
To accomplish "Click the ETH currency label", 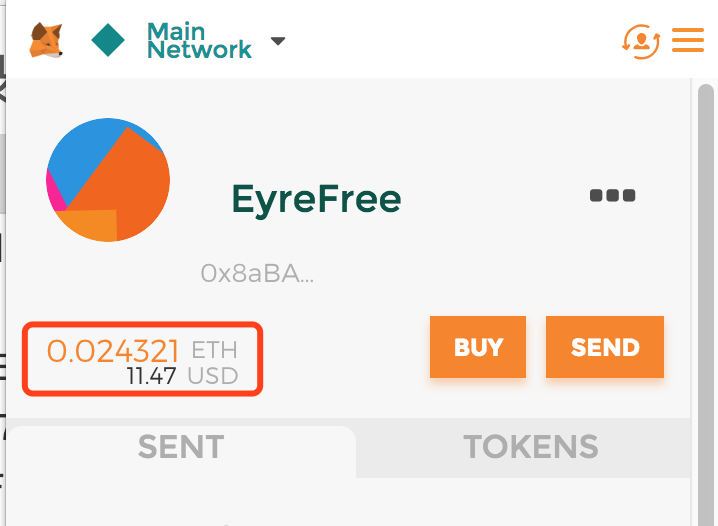I will pos(214,351).
